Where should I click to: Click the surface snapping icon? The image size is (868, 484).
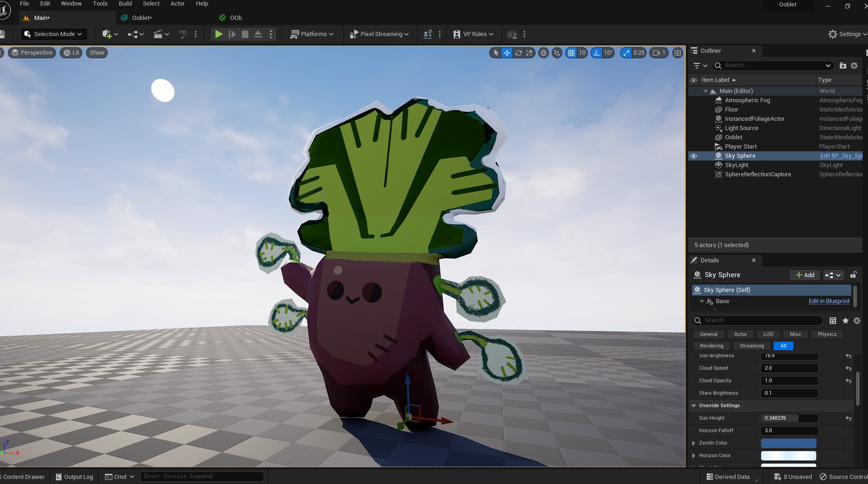click(x=557, y=53)
